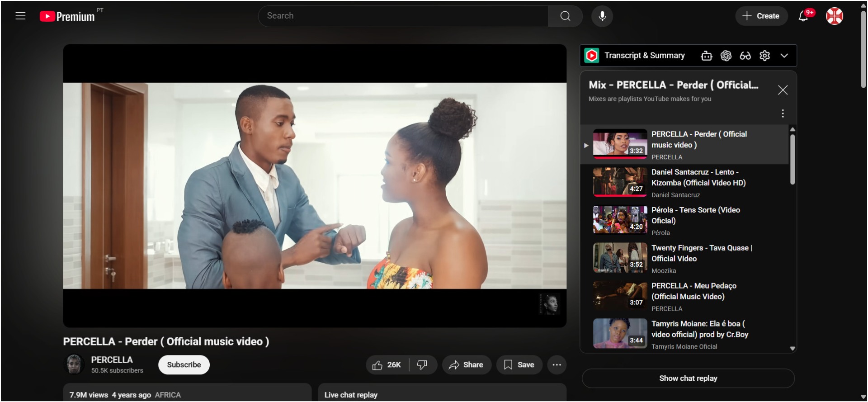The image size is (868, 402).
Task: Click the PERCELLA channel name link
Action: (112, 360)
